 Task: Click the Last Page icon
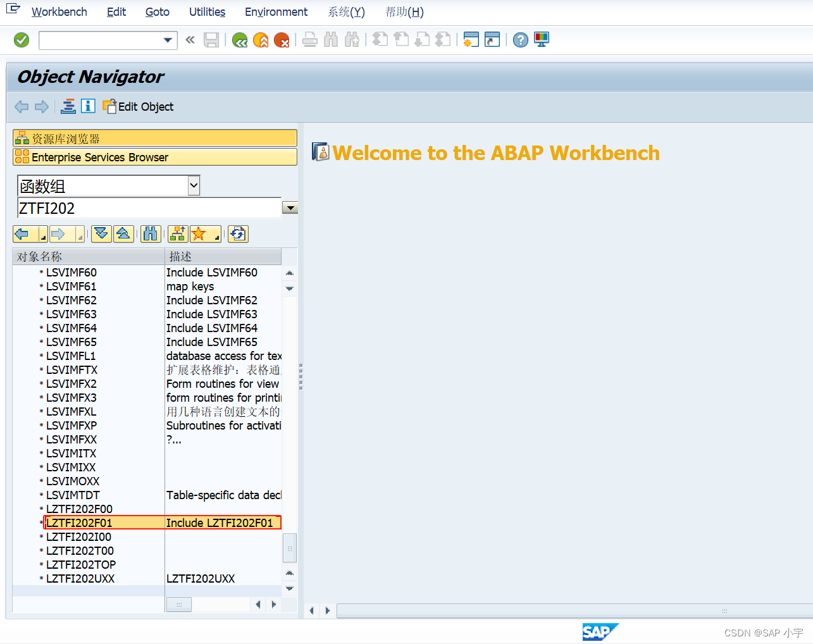pyautogui.click(x=444, y=40)
